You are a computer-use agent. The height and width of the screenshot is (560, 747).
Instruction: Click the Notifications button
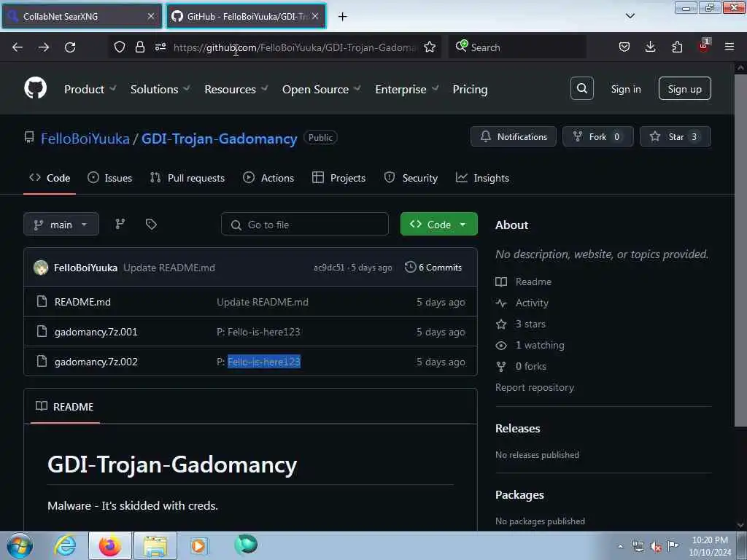[x=513, y=136]
